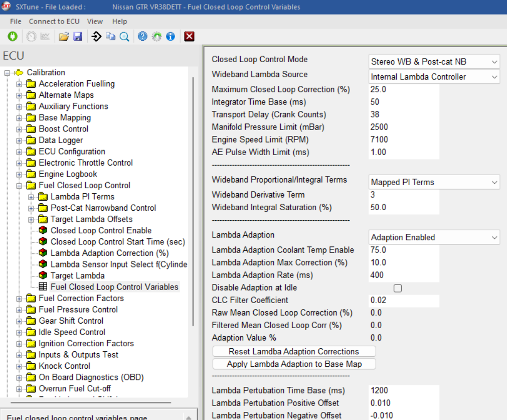Select Gear Shift Control folder
507x420 pixels.
click(x=71, y=321)
